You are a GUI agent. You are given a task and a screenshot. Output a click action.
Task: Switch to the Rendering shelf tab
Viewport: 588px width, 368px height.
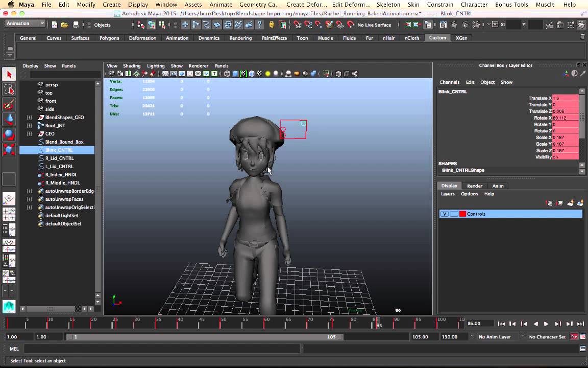[240, 38]
